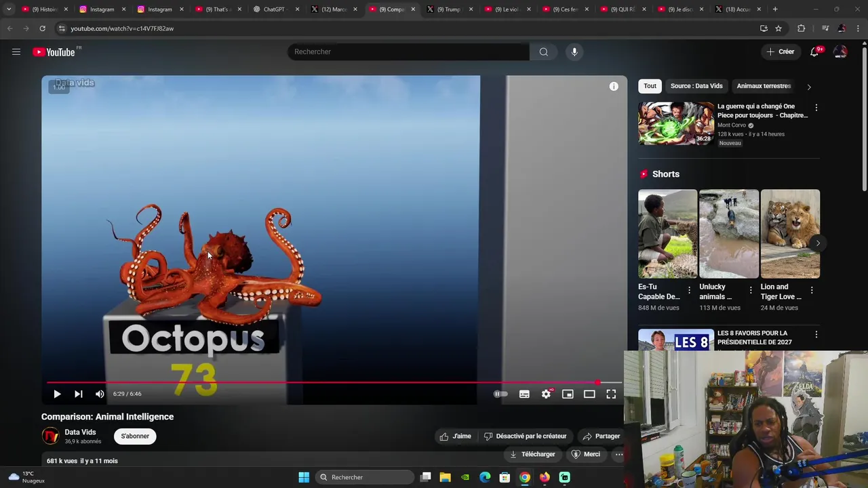This screenshot has height=488, width=868.
Task: Start voice search with the microphone
Action: coord(574,52)
